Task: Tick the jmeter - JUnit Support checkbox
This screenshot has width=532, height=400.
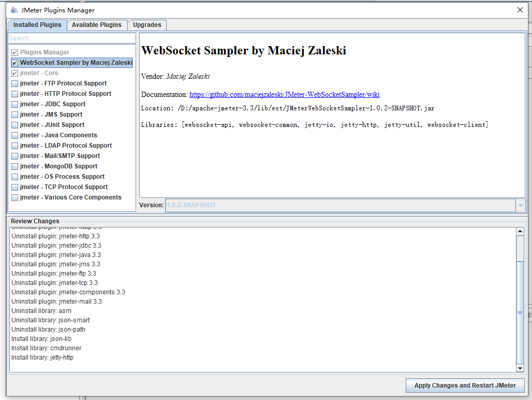Action: 14,125
